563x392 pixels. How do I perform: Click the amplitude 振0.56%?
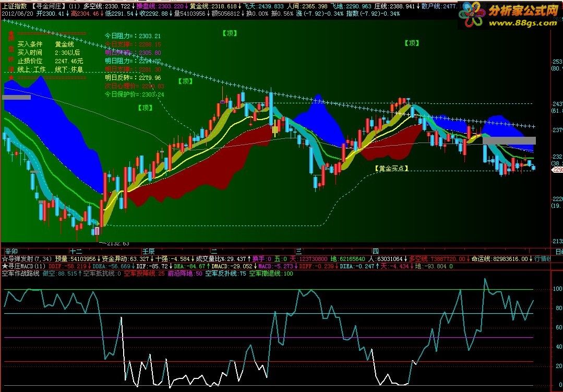click(283, 14)
